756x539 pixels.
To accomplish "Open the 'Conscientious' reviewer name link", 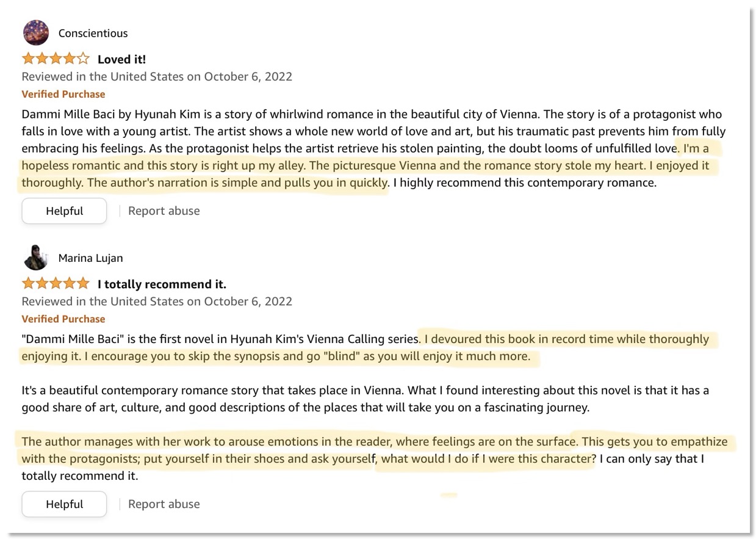I will [x=93, y=33].
